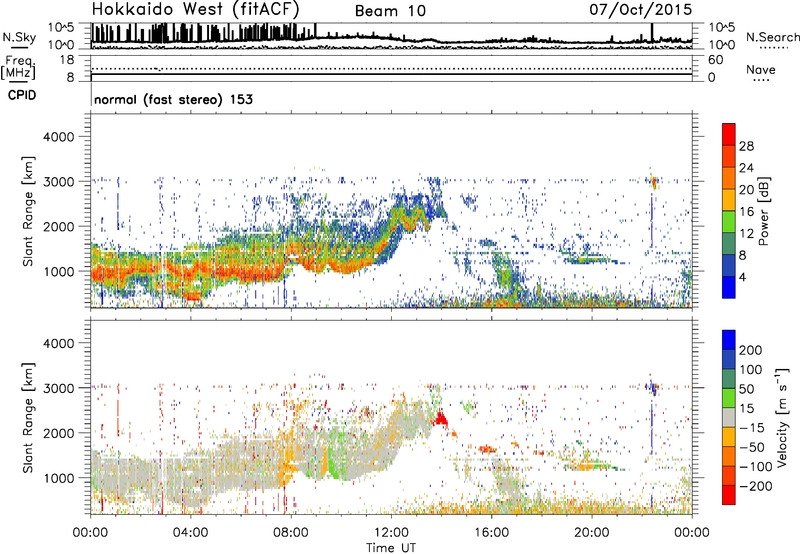The image size is (800, 554).
Task: Click the 'N.Sky' legend label
Action: (x=19, y=37)
